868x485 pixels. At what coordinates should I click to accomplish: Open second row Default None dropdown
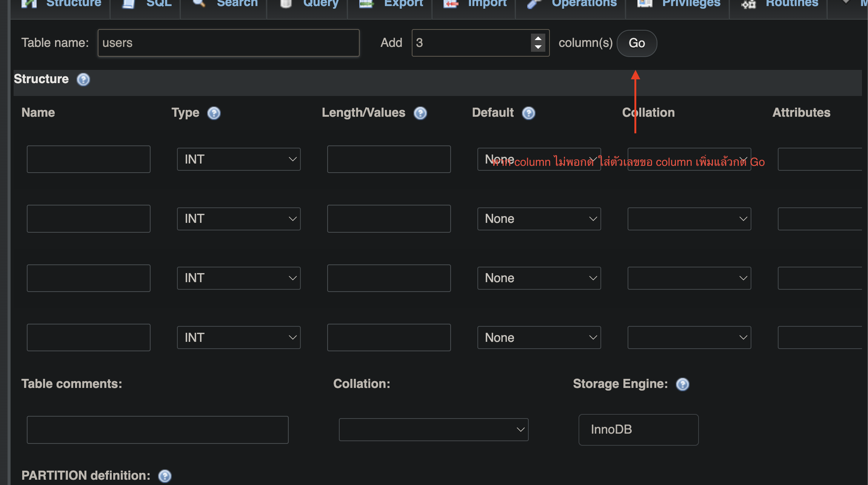(539, 219)
